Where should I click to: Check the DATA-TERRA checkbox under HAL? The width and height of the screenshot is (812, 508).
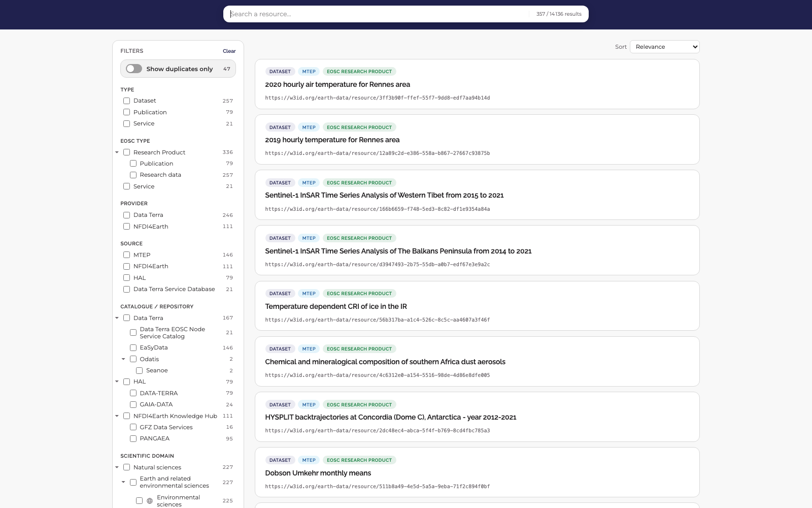click(x=133, y=393)
